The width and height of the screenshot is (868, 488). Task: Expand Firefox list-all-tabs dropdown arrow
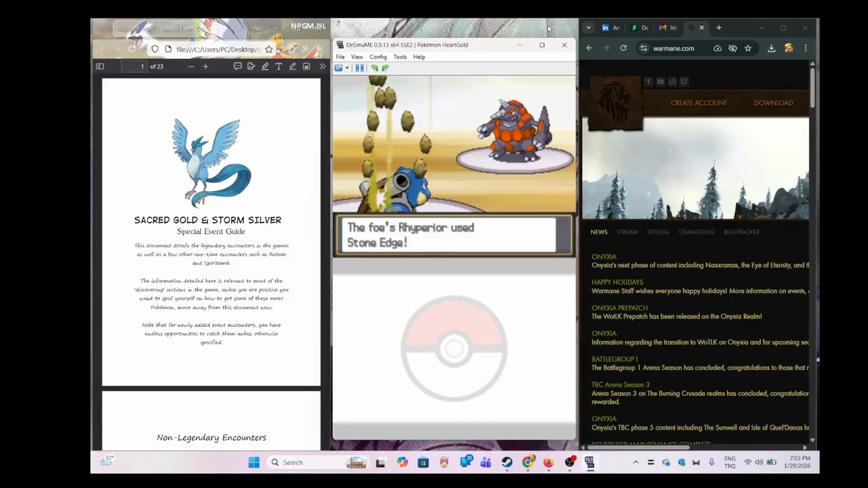pyautogui.click(x=258, y=28)
